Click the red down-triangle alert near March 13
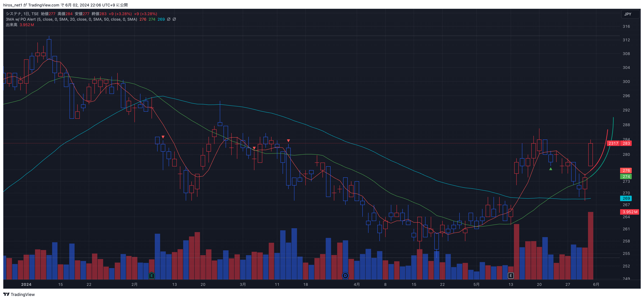The height and width of the screenshot is (300, 644). [x=288, y=141]
